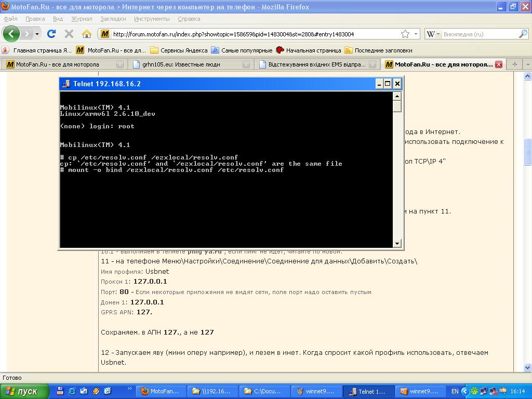Click the text 'Прокси 1: 127.0.0.1'
The width and height of the screenshot is (532, 399).
pos(134,282)
